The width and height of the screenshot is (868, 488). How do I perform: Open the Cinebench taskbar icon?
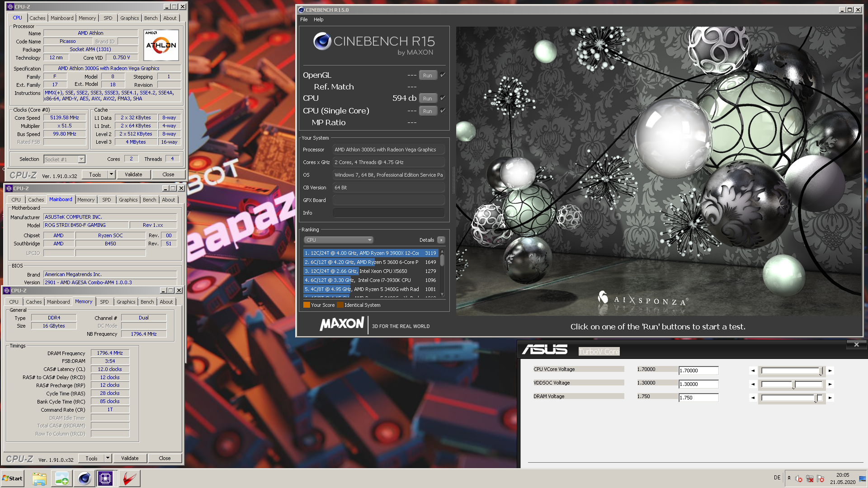[x=84, y=479]
